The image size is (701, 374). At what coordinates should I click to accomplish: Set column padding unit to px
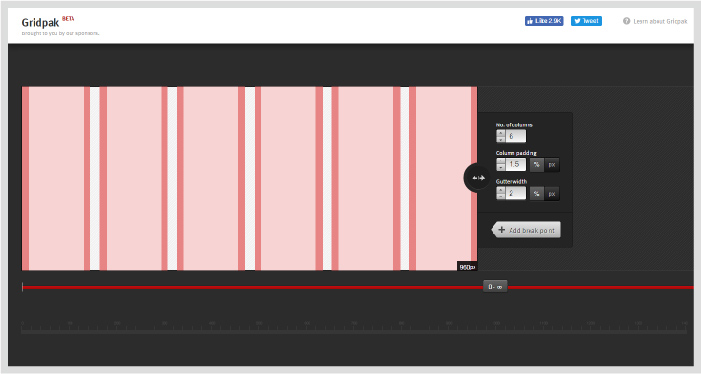click(552, 165)
